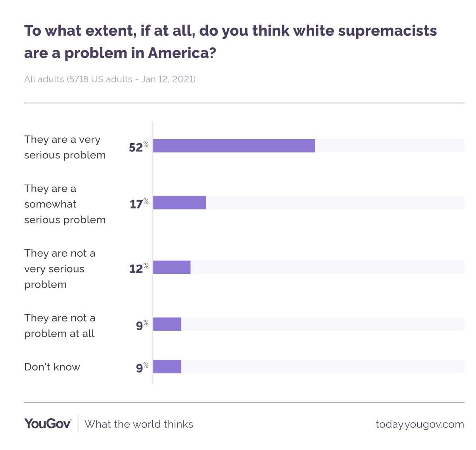
Task: Click the 52% value label
Action: (x=138, y=147)
